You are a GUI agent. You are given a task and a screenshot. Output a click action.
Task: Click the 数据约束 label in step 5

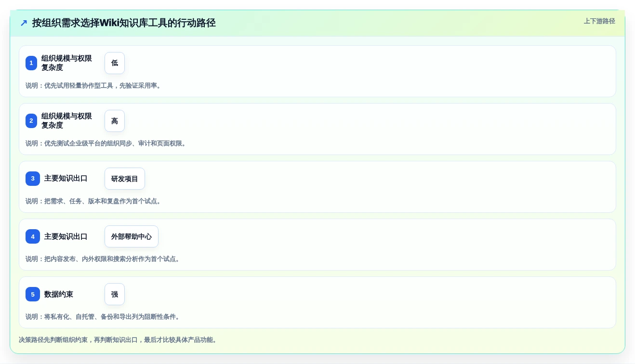(59, 294)
